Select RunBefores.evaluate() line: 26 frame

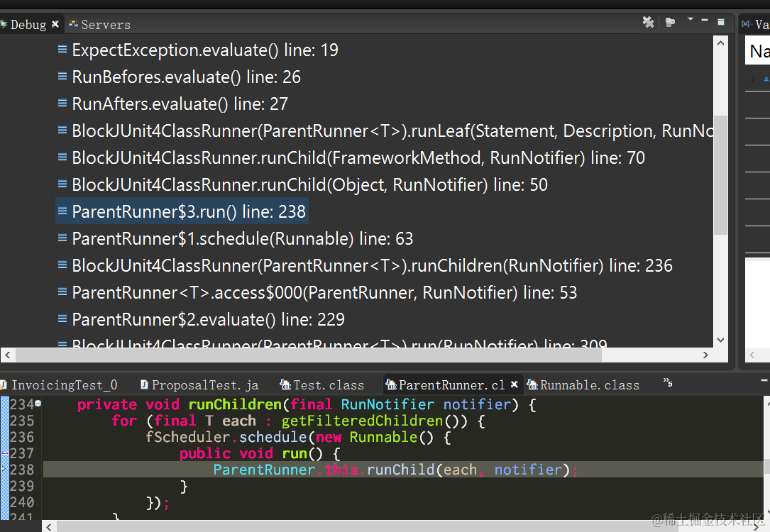tap(186, 77)
